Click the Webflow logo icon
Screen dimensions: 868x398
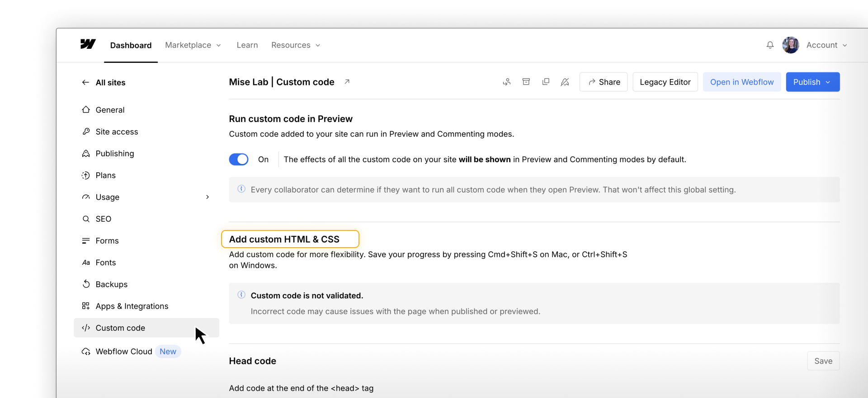pos(88,44)
